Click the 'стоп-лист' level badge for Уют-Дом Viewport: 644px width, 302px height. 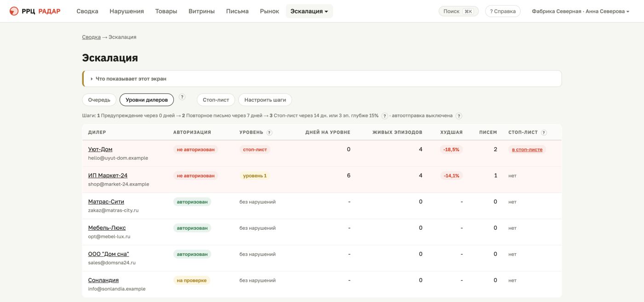[255, 150]
